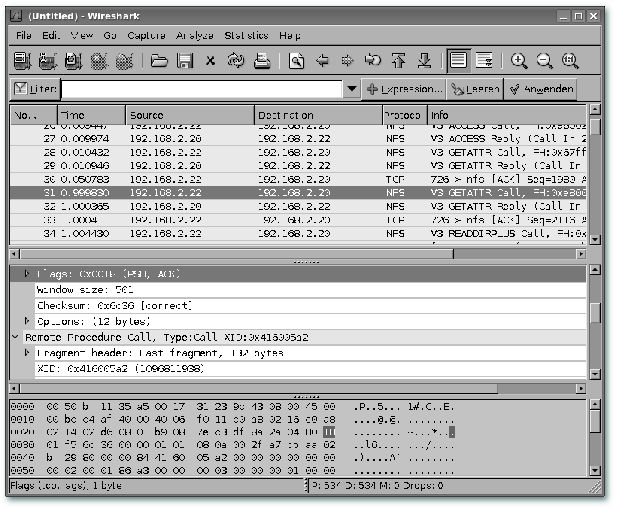Image resolution: width=617 pixels, height=508 pixels.
Task: Click the Zoom out magnifier icon
Action: (545, 61)
